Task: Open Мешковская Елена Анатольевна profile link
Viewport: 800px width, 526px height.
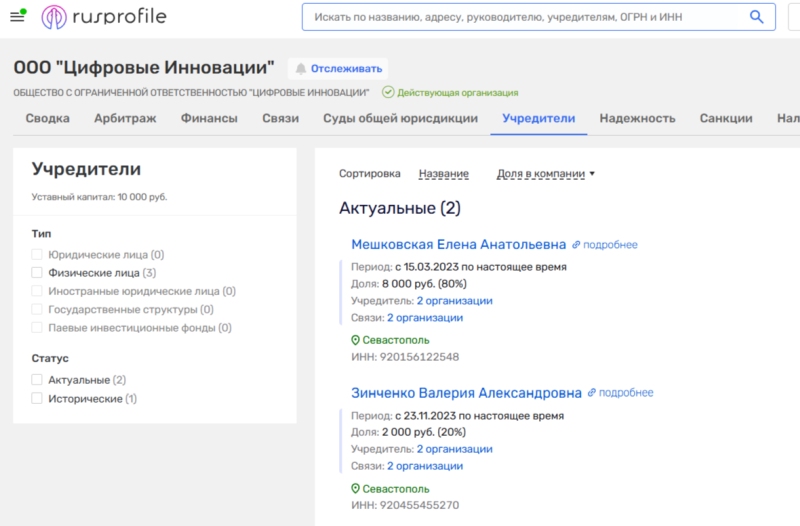Action: coord(458,244)
